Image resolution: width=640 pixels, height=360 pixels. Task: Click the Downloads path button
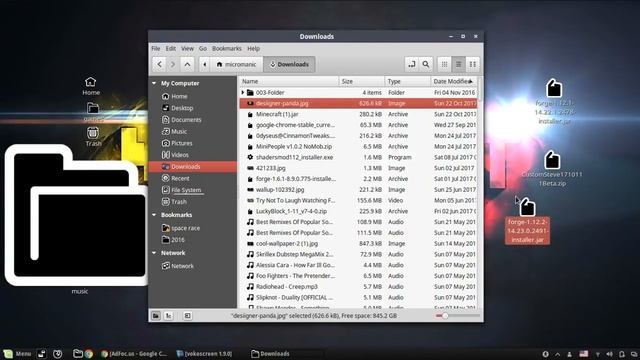289,64
